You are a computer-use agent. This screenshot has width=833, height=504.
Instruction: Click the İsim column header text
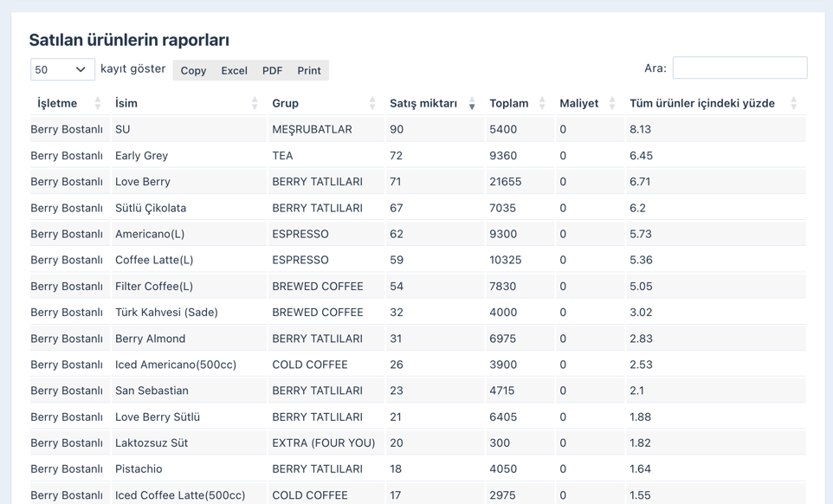click(x=126, y=103)
